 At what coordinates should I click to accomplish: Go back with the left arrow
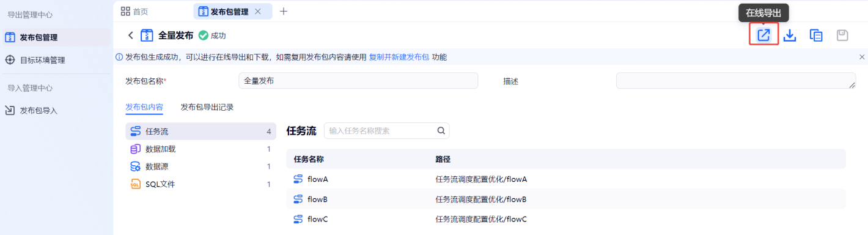130,35
